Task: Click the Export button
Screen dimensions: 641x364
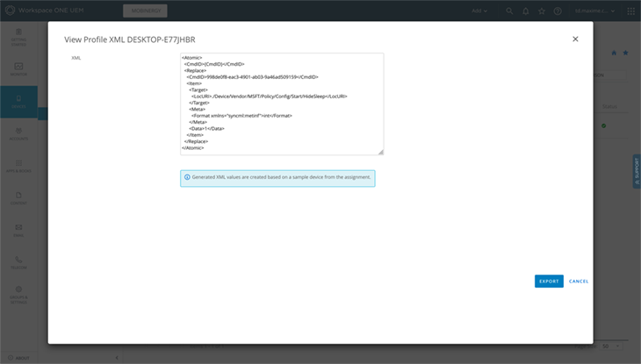Action: (x=549, y=282)
